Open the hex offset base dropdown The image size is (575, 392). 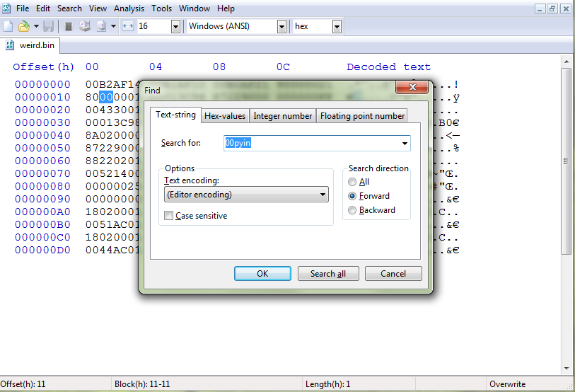337,26
